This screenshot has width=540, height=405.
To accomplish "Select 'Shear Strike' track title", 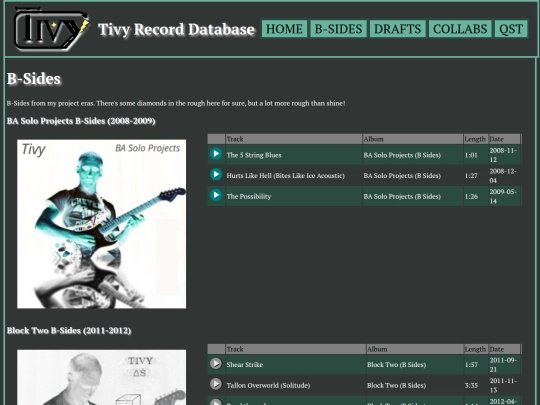I will pyautogui.click(x=245, y=365).
